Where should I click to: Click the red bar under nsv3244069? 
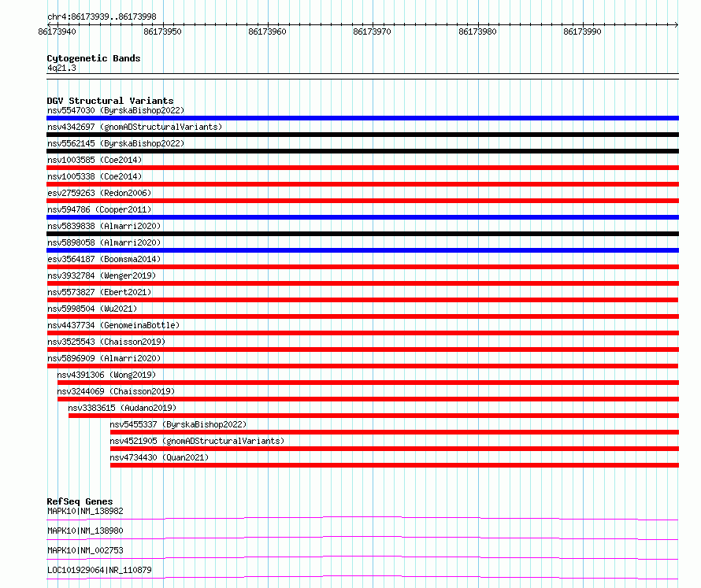click(x=369, y=399)
